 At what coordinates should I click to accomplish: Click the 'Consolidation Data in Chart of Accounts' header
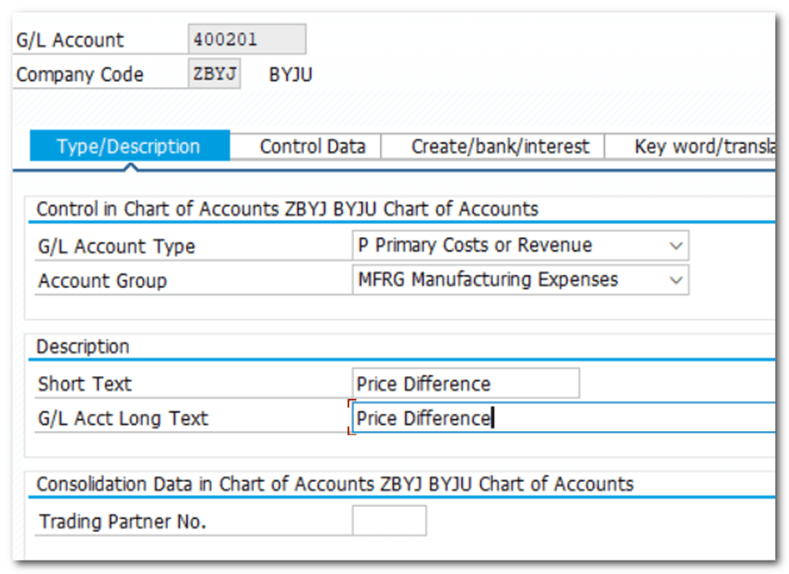(335, 484)
